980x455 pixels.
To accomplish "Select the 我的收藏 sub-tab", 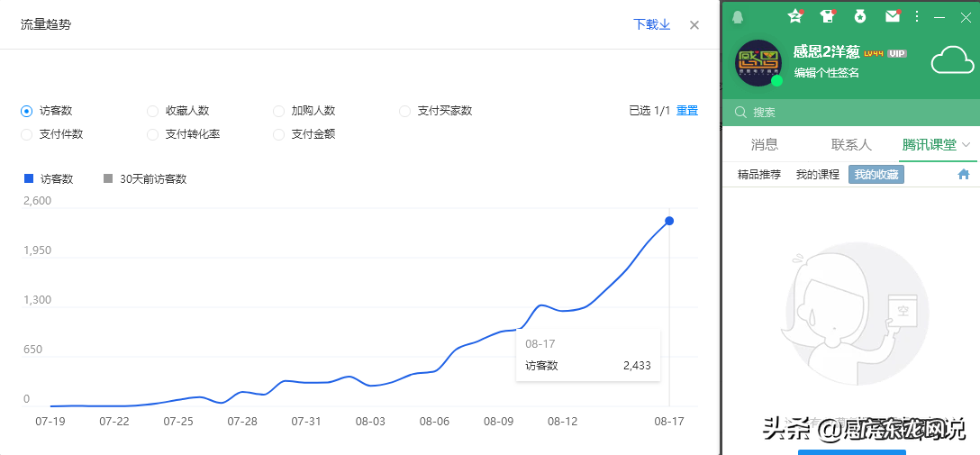I will click(x=876, y=175).
